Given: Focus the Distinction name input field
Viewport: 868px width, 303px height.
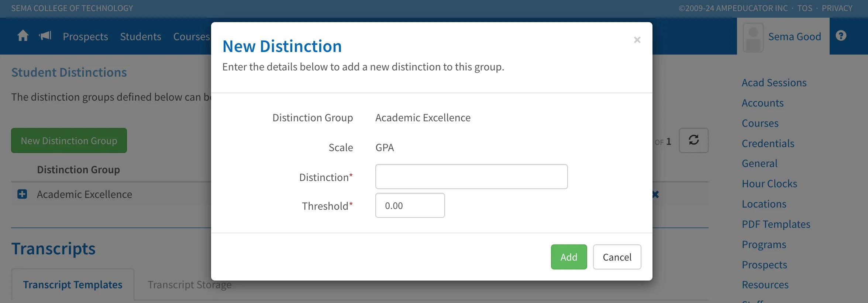Looking at the screenshot, I should tap(471, 177).
